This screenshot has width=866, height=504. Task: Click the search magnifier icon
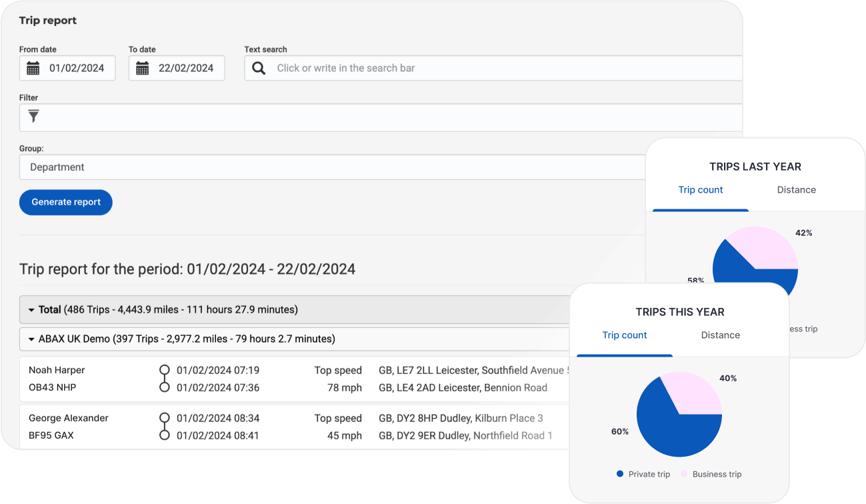pyautogui.click(x=258, y=68)
